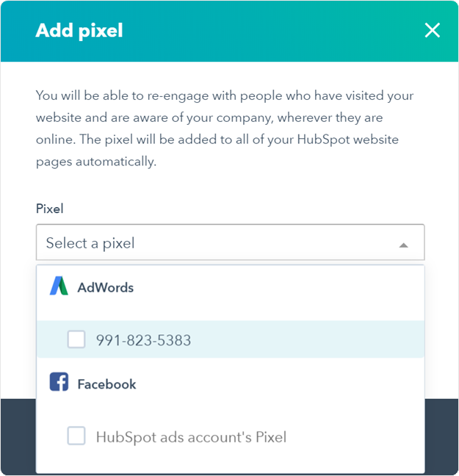The image size is (459, 476).
Task: Select the AdWords group header label
Action: point(106,287)
